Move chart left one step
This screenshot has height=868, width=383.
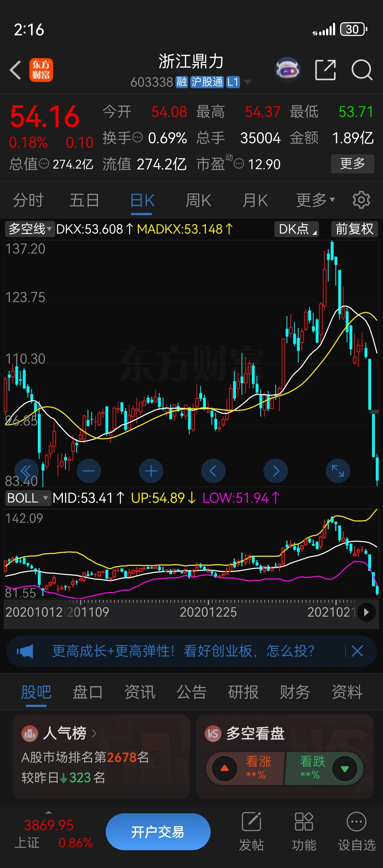213,470
